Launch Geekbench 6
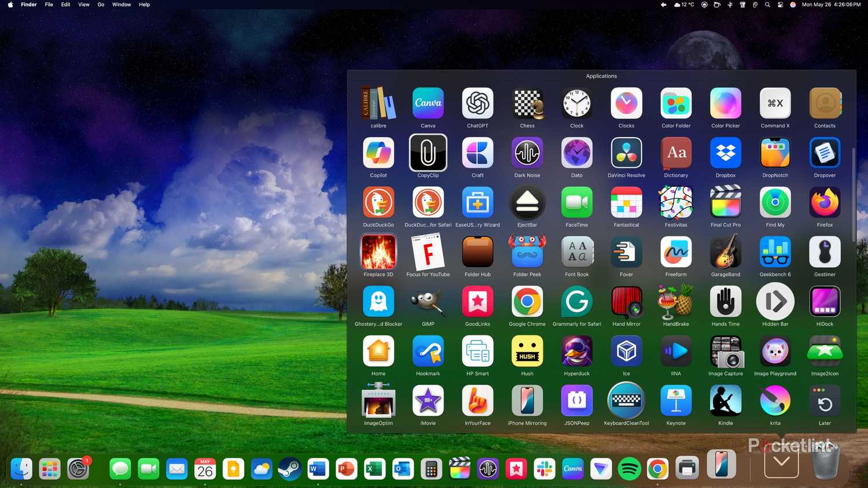Viewport: 868px width, 488px height. click(x=775, y=252)
